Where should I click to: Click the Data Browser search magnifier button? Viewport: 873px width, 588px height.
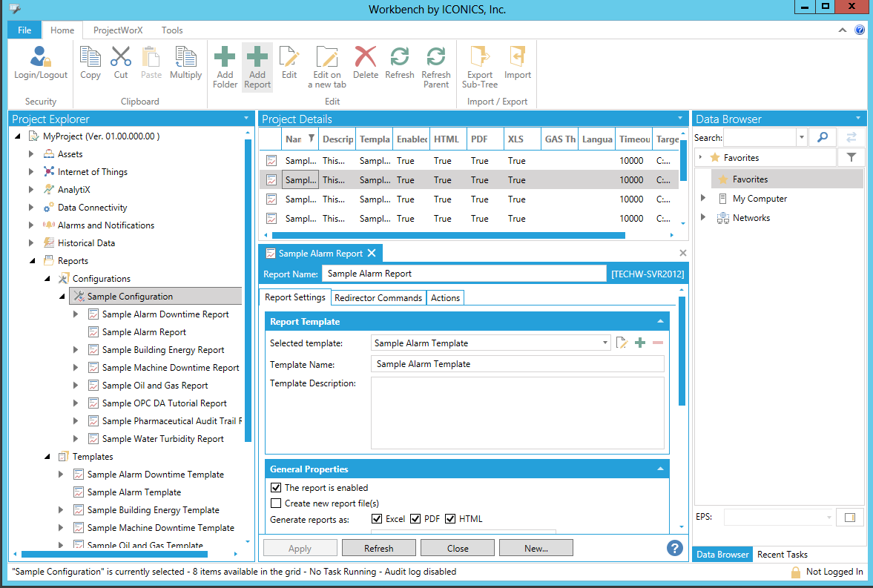822,137
